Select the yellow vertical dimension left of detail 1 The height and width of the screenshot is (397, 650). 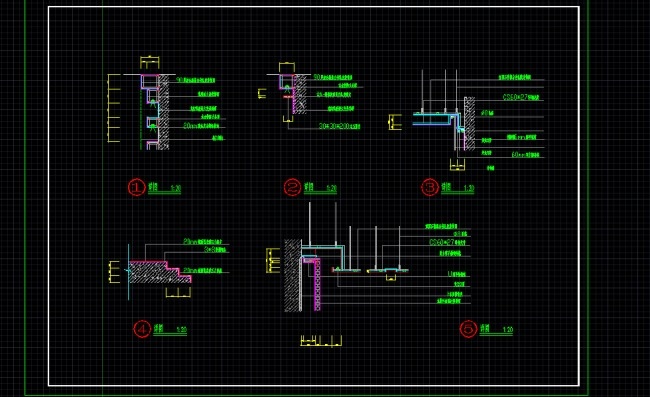point(114,108)
